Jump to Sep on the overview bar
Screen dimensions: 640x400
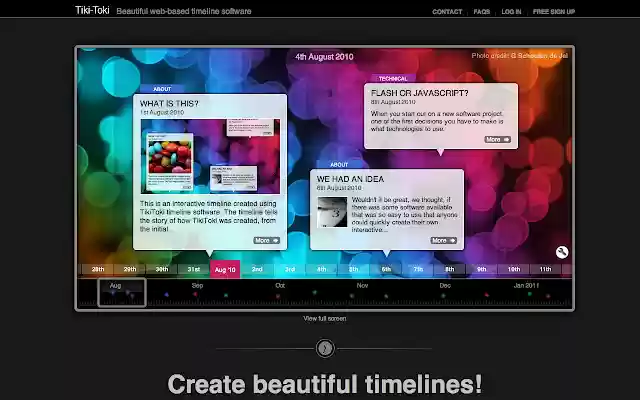point(198,286)
